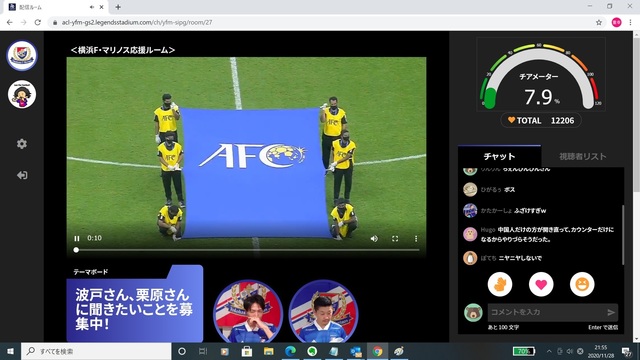Pause the video stream
The height and width of the screenshot is (360, 640).
[77, 238]
